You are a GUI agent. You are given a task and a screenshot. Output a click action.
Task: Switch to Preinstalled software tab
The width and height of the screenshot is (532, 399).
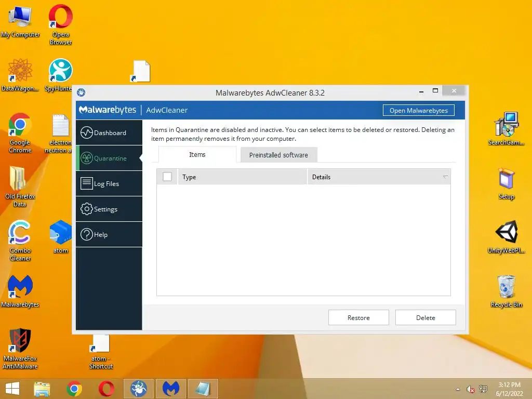coord(278,155)
